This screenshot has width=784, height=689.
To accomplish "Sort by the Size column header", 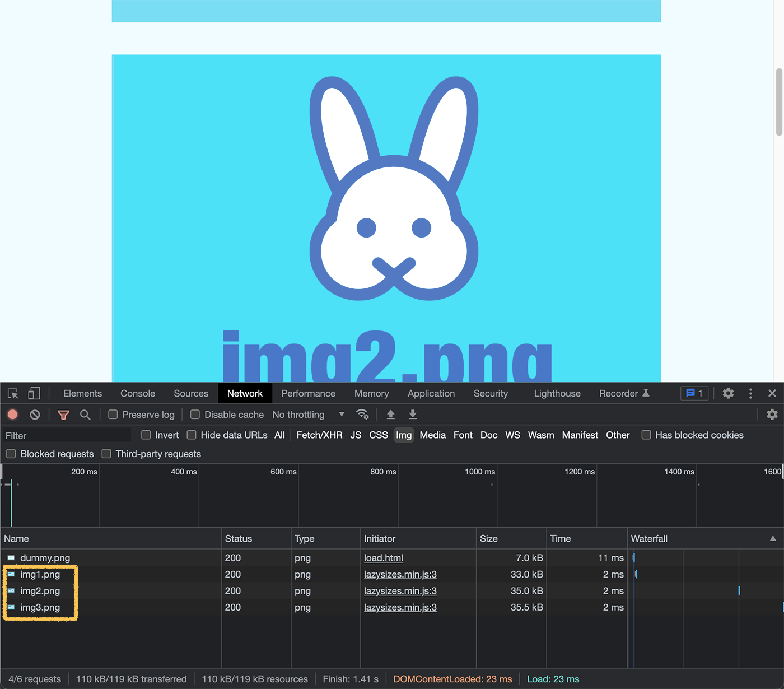I will point(511,538).
